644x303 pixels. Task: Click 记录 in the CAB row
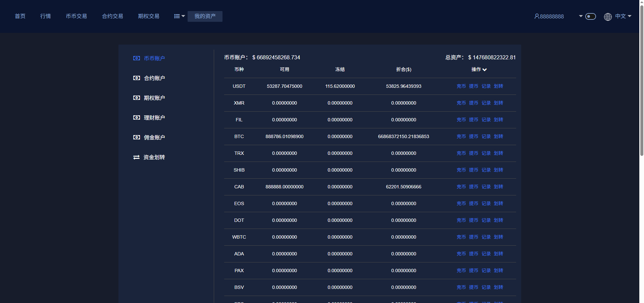486,187
